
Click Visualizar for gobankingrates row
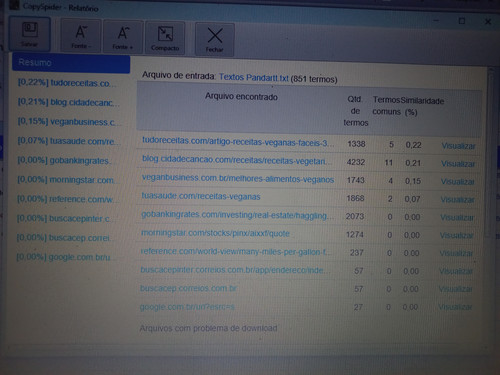coord(457,218)
